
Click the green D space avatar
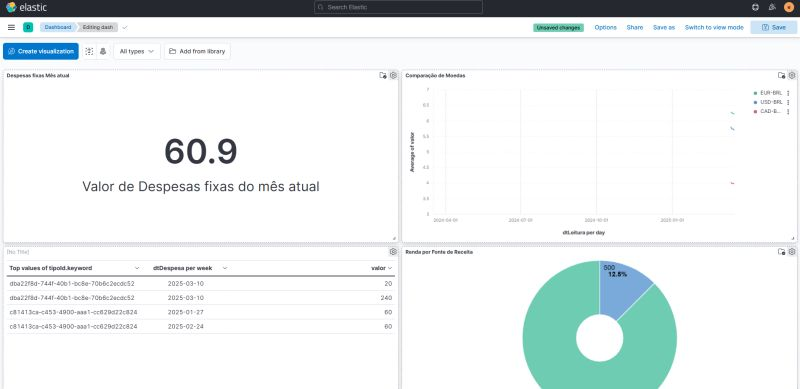click(x=28, y=27)
